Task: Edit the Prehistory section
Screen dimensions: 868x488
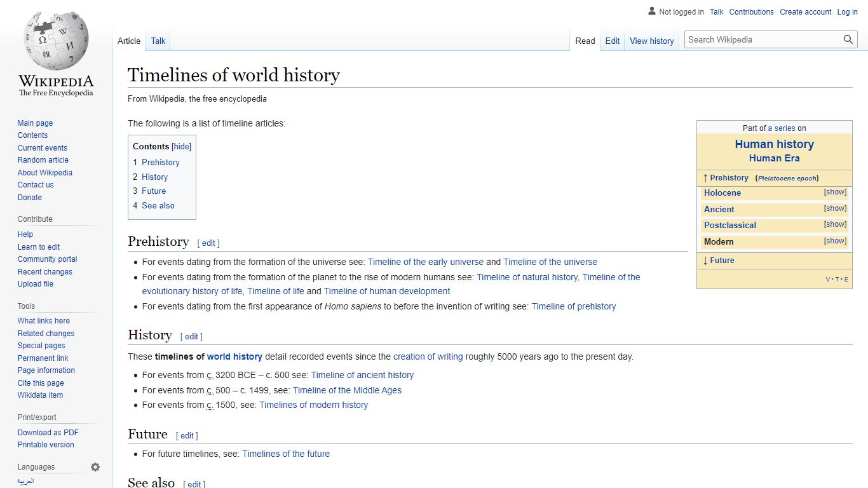Action: 209,243
